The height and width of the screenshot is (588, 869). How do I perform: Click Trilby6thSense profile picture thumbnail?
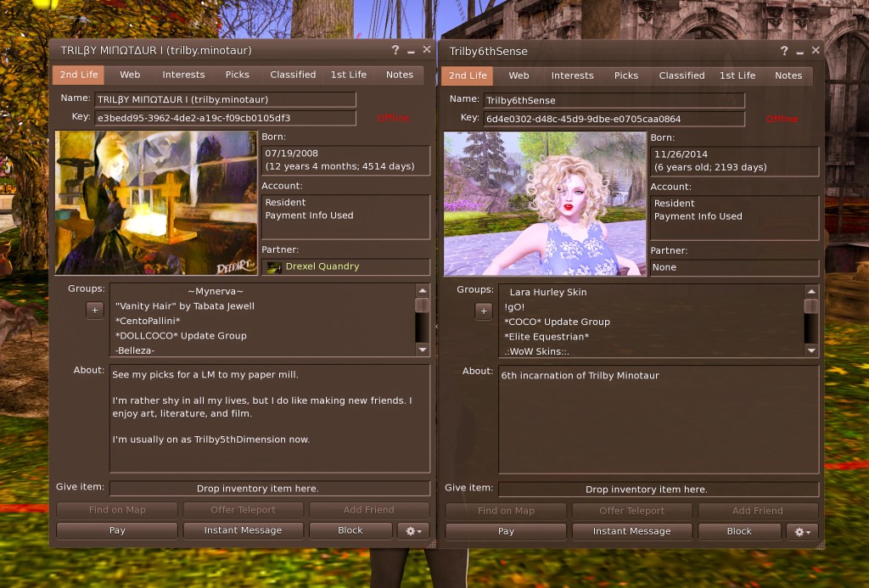(x=545, y=204)
